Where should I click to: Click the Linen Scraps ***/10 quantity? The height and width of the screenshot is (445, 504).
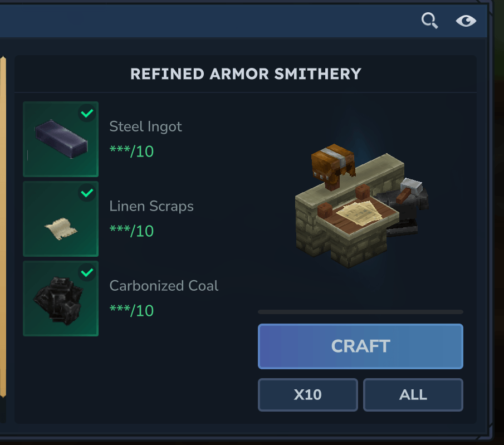point(131,231)
